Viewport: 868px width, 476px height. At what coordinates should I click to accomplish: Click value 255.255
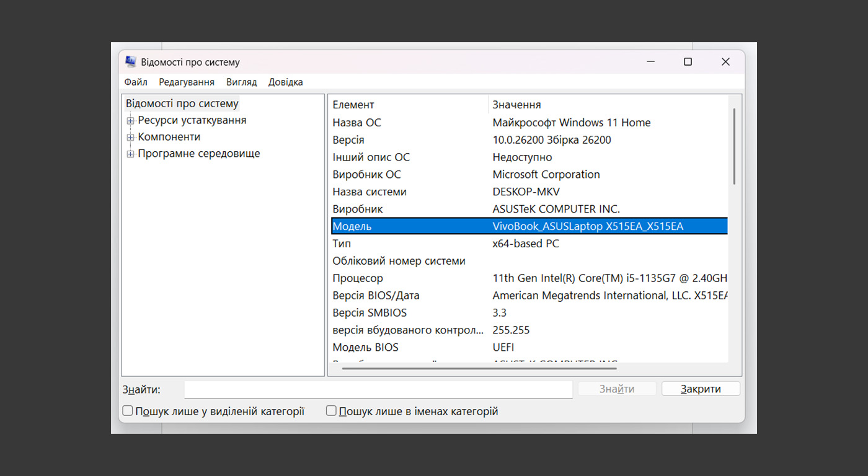point(511,330)
